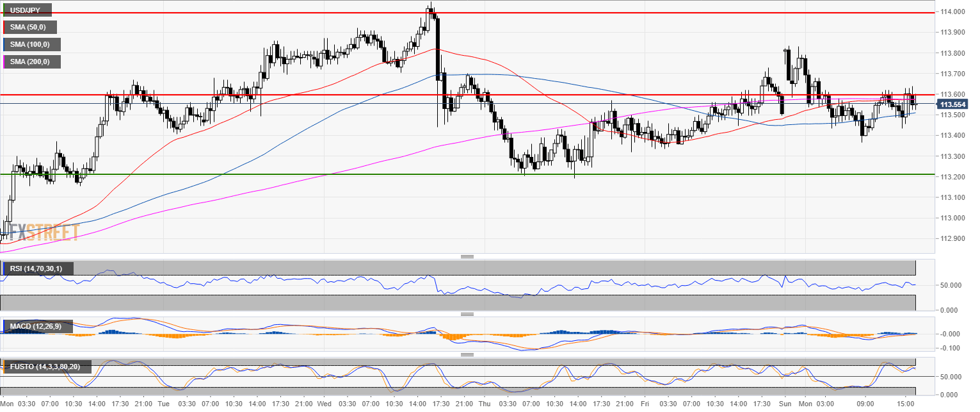980x412 pixels.
Task: Click the MACD (12,26,9) indicator label
Action: tap(36, 327)
